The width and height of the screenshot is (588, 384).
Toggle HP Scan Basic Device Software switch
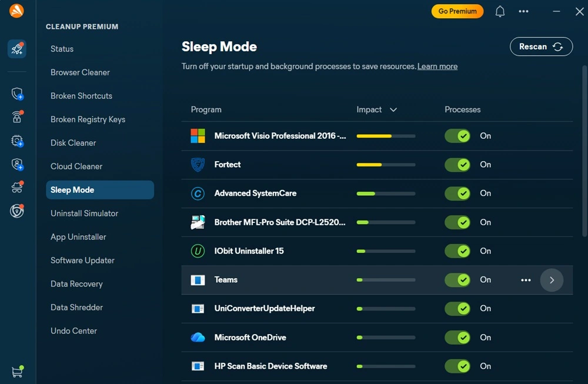point(457,366)
